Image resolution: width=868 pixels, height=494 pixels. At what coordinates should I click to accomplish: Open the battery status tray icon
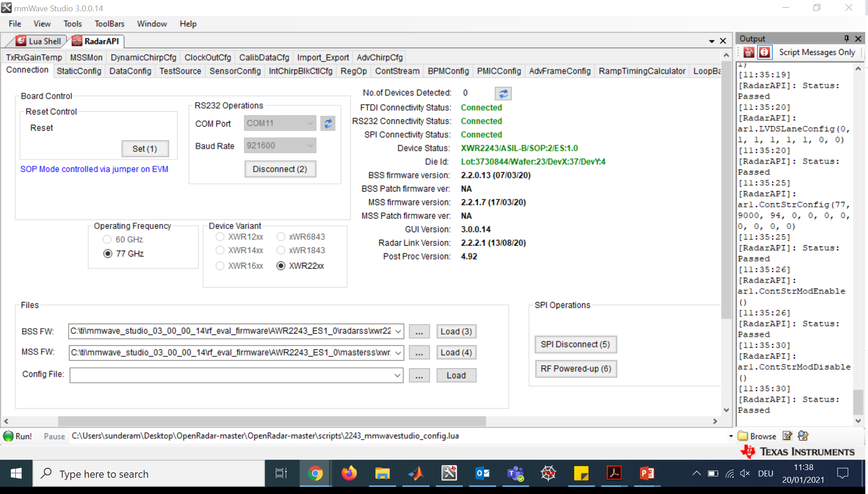713,473
